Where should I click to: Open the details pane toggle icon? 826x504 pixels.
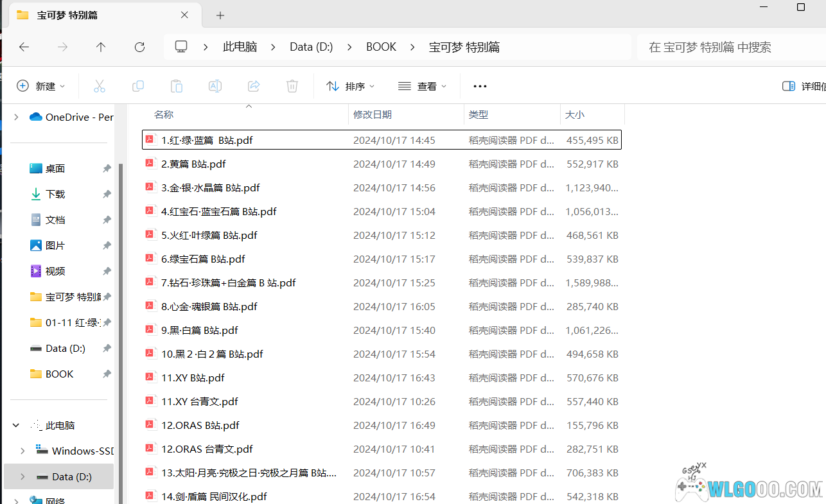click(x=789, y=85)
